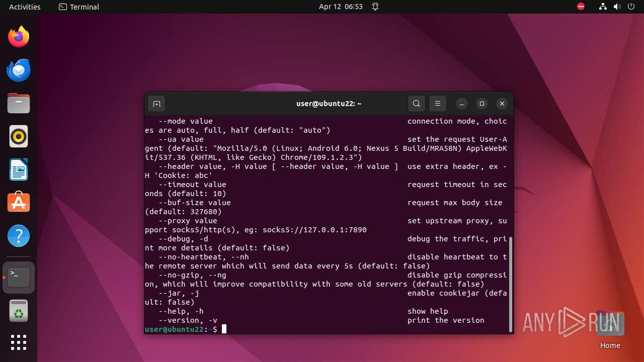This screenshot has width=644, height=362.
Task: Open the power system menu
Action: pyautogui.click(x=631, y=7)
